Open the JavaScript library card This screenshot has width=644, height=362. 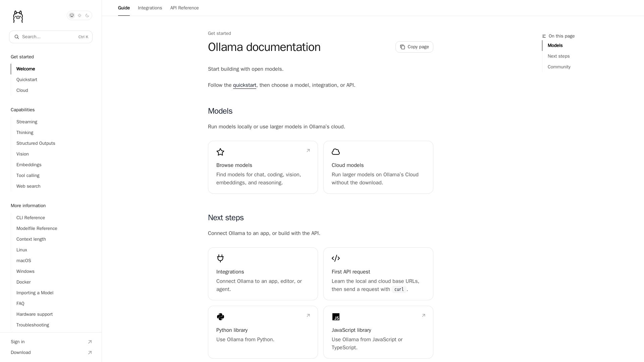tap(378, 332)
